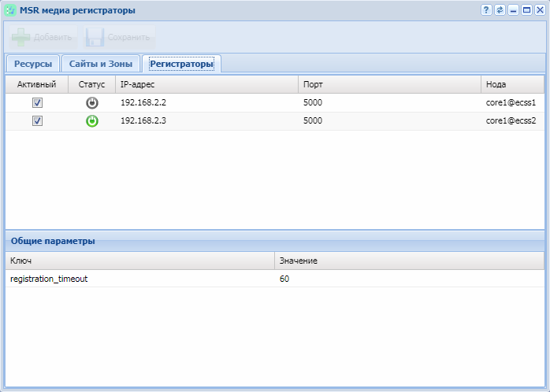This screenshot has height=392, width=550.
Task: Click port 5000 in the 192.168.2.3 row
Action: pyautogui.click(x=313, y=121)
